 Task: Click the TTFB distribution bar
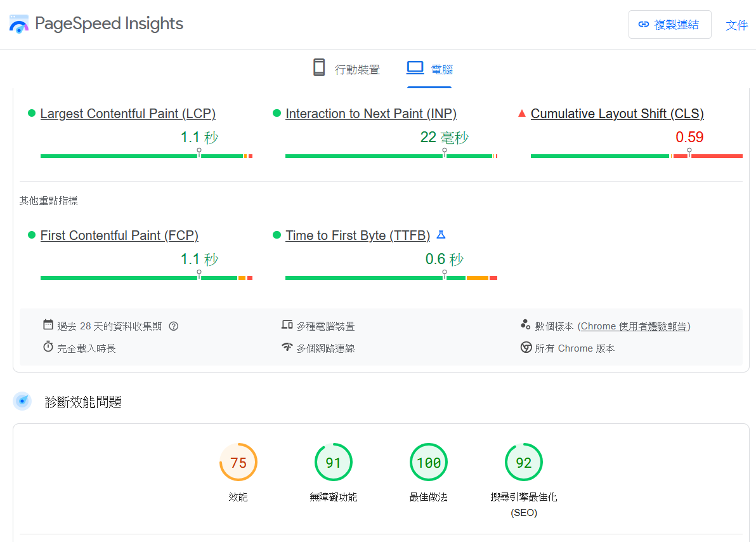tap(391, 278)
